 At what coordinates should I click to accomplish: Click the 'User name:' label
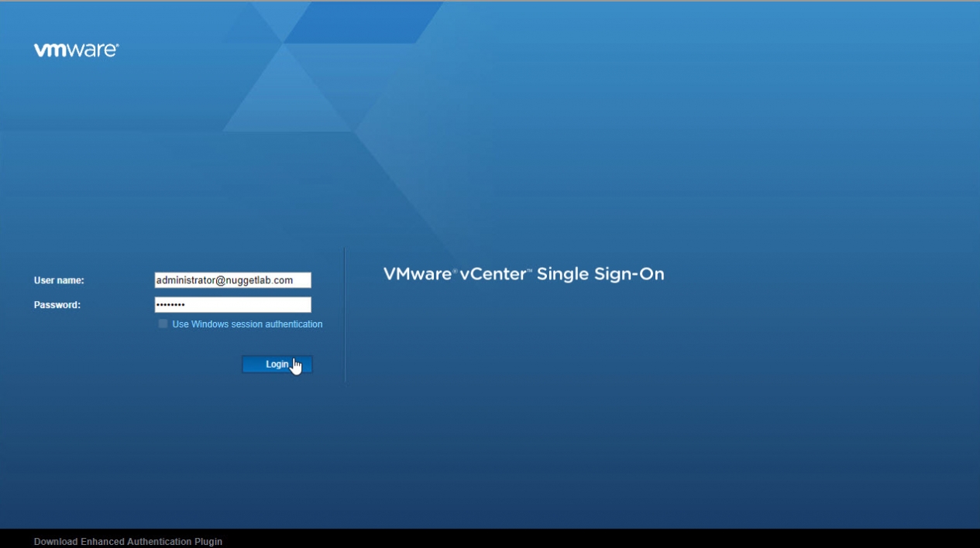point(59,280)
